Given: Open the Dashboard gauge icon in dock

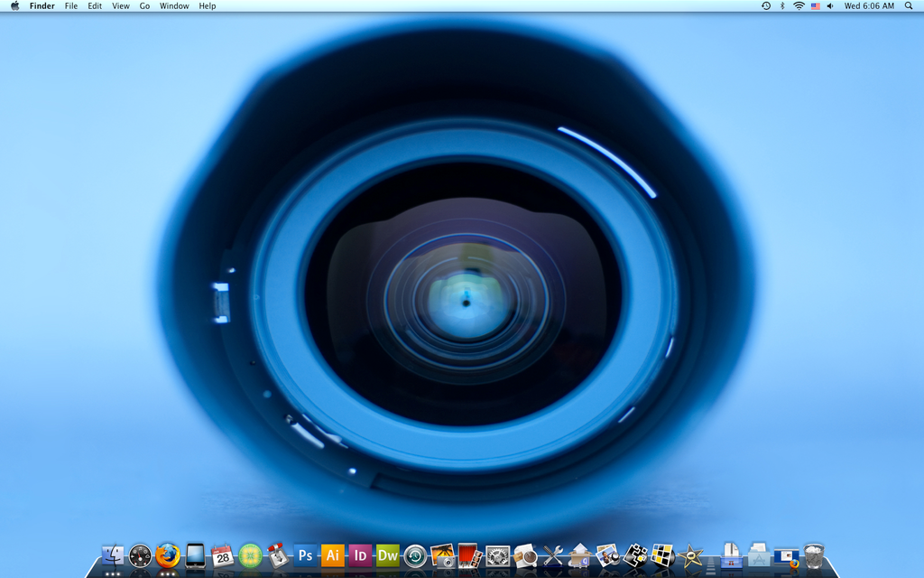Looking at the screenshot, I should [x=140, y=555].
